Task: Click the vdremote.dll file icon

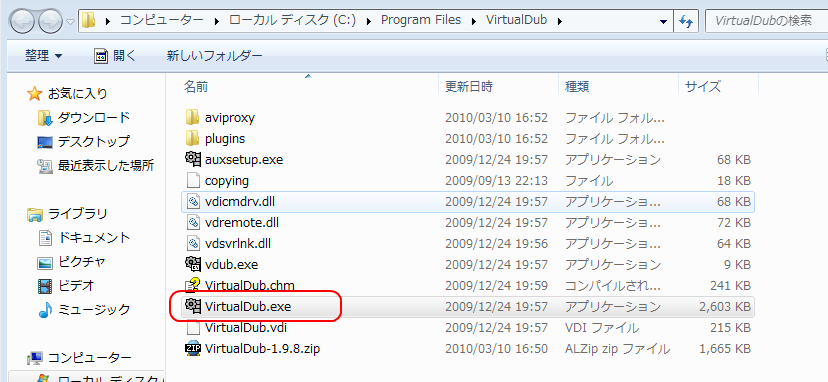Action: [x=193, y=222]
